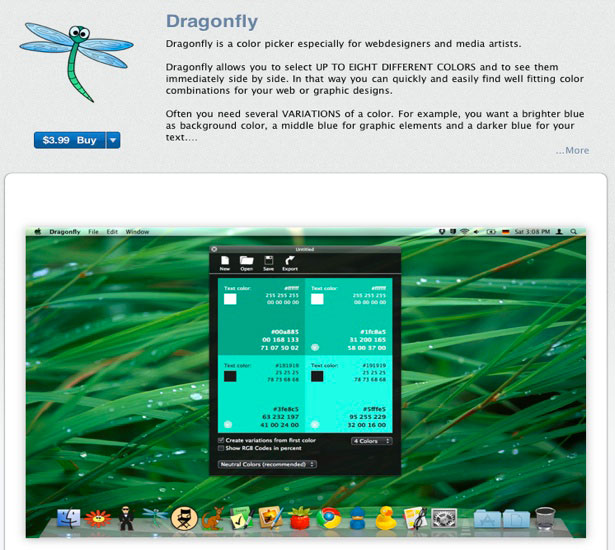Open the Dragonfly application menu
Viewport: 615px width, 550px height.
pos(65,232)
